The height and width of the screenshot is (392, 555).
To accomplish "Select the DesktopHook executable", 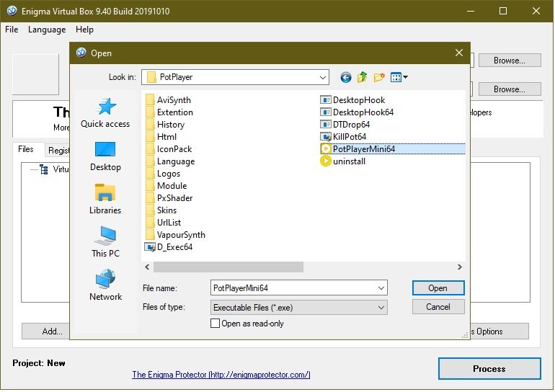I will (352, 100).
